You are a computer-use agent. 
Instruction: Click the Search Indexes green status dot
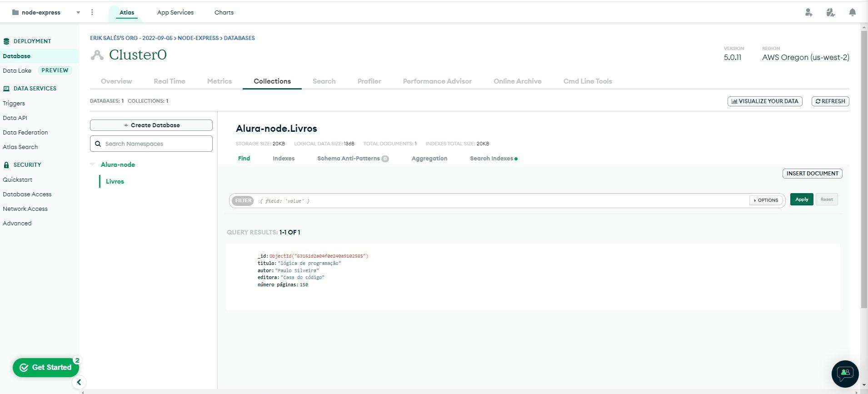516,159
